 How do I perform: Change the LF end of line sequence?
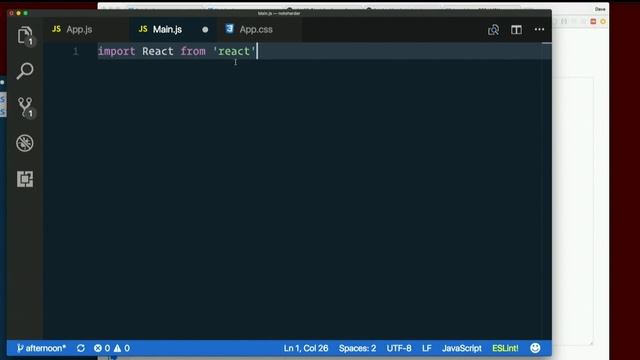coord(427,348)
